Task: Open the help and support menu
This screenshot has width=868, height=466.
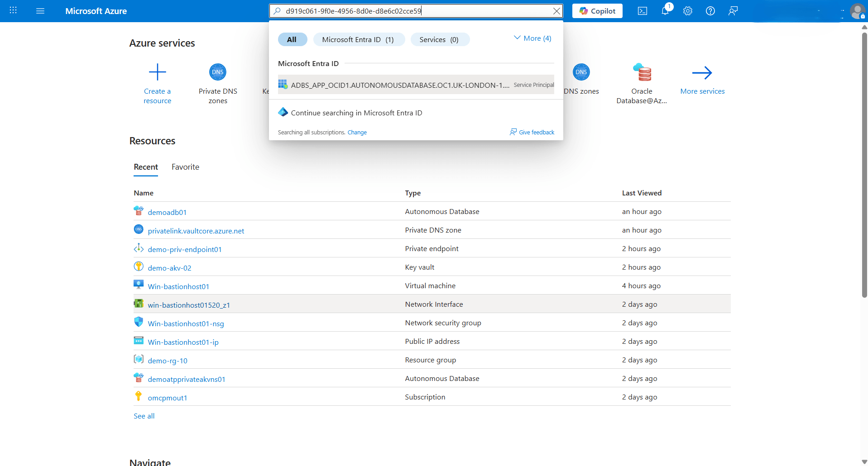Action: (x=710, y=11)
